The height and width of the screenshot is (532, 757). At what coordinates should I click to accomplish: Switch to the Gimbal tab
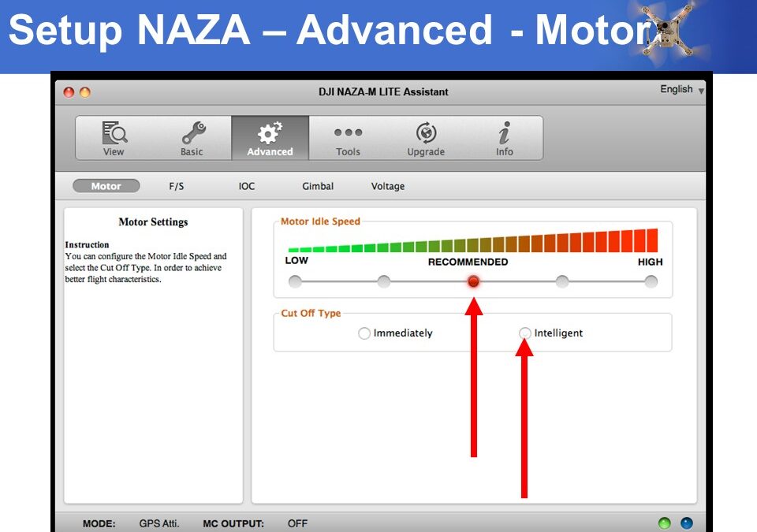pyautogui.click(x=318, y=186)
